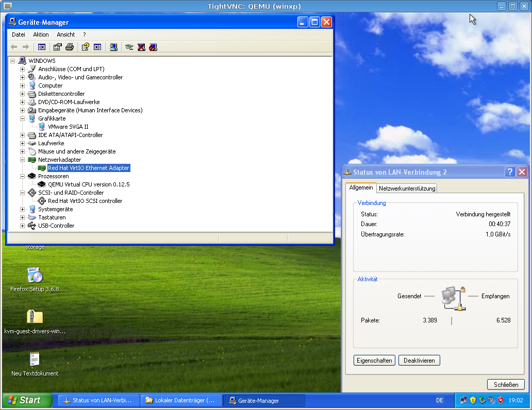Click the SCSI- und RAID-Controller icon
Viewport: 532px width, 410px height.
(32, 193)
